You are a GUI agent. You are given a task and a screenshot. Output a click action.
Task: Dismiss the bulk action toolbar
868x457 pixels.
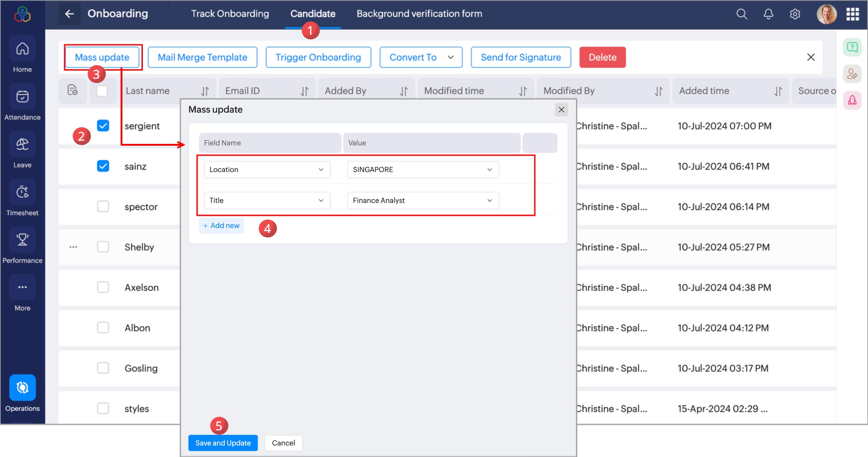[x=811, y=57]
